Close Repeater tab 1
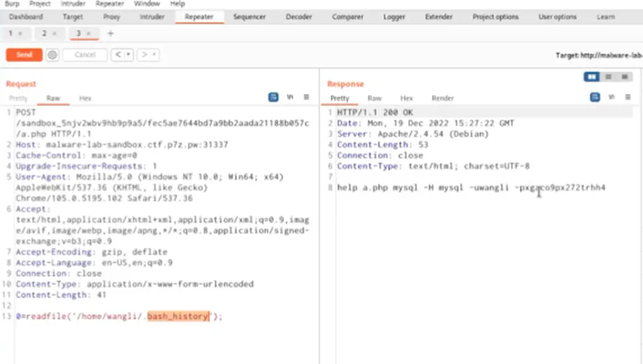Screen dimensions: 643x364 tap(20, 33)
